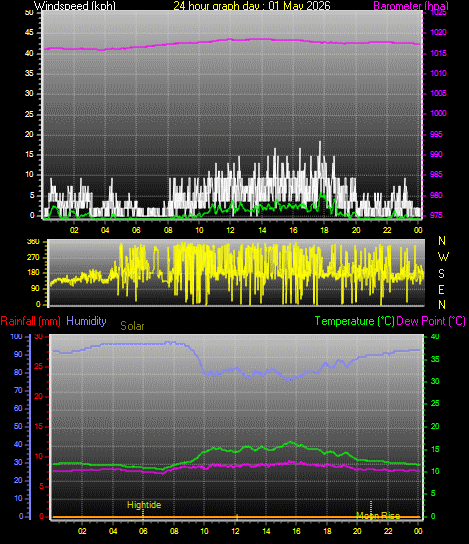Click the Rainfall (mm) legend label
This screenshot has height=544, width=469.
[x=31, y=321]
